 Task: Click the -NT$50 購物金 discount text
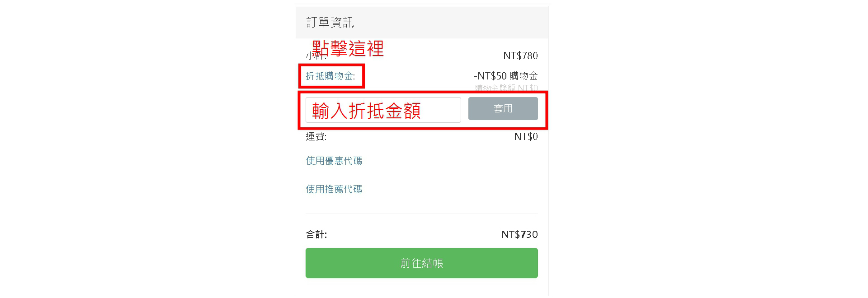505,76
